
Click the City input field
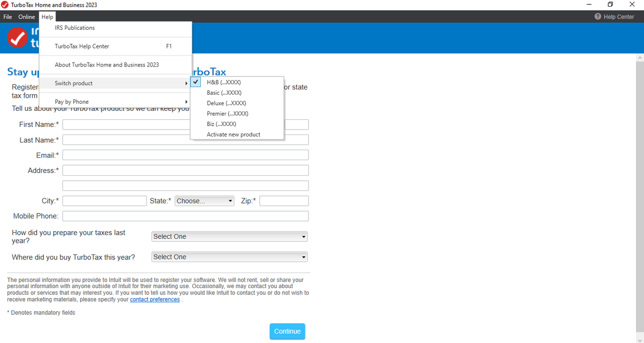[105, 201]
